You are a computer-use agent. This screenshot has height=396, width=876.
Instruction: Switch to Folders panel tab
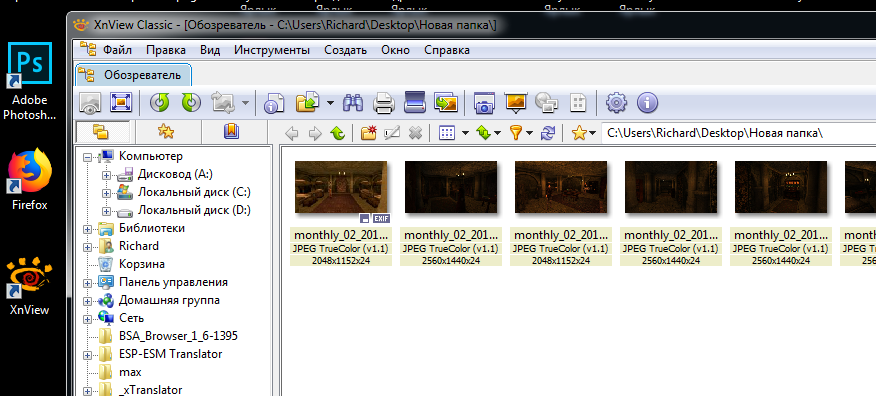point(102,132)
